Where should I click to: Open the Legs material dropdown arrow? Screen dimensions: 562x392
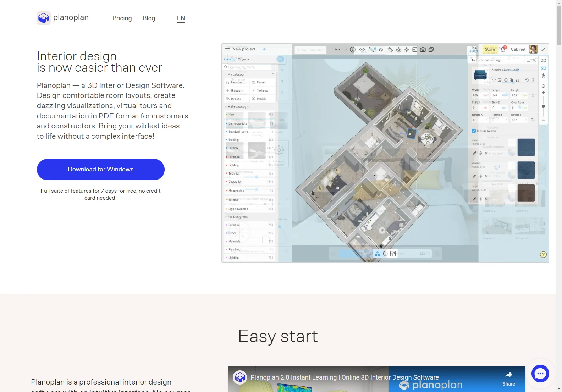[x=490, y=199]
